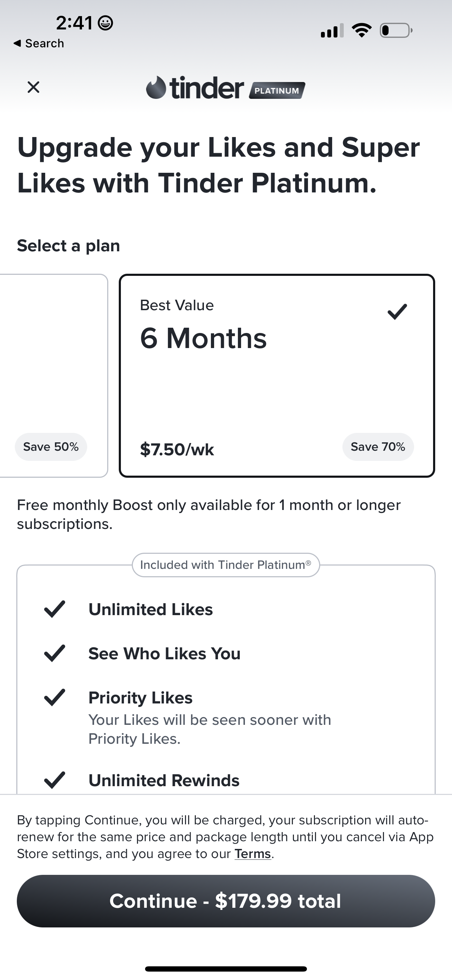Tap the PLATINUM badge
Viewport: 452px width, 980px height.
coord(277,90)
